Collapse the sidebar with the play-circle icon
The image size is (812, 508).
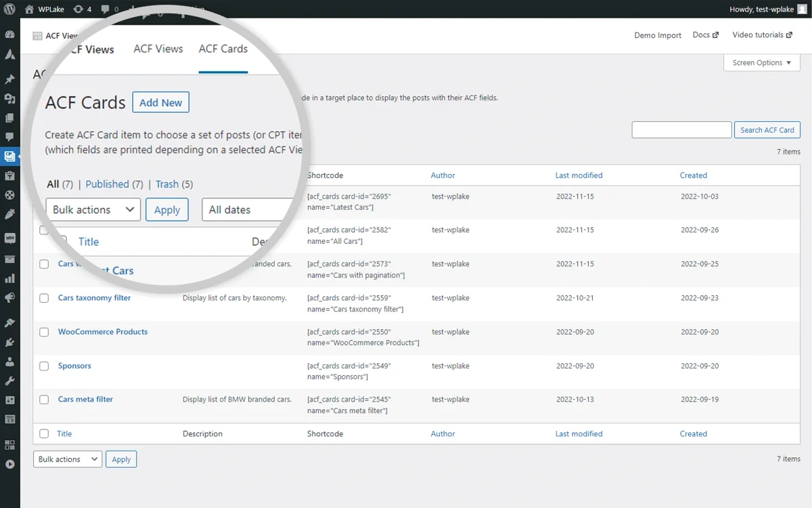pyautogui.click(x=10, y=464)
